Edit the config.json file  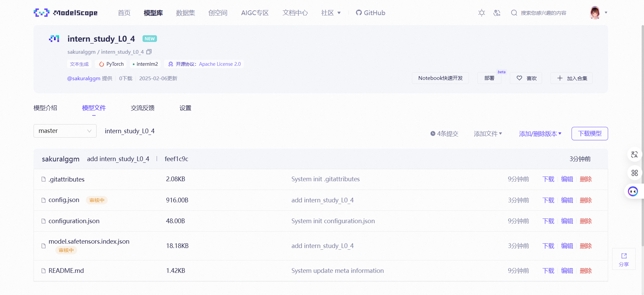pos(567,200)
